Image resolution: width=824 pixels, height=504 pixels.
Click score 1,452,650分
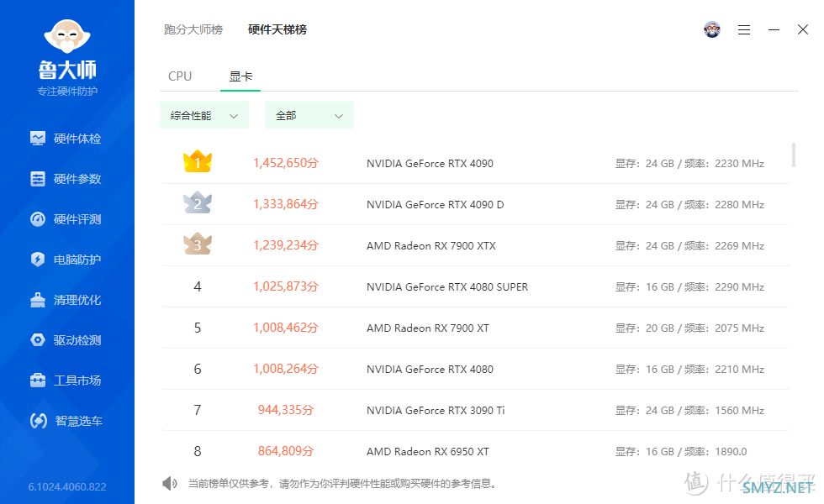[x=286, y=163]
